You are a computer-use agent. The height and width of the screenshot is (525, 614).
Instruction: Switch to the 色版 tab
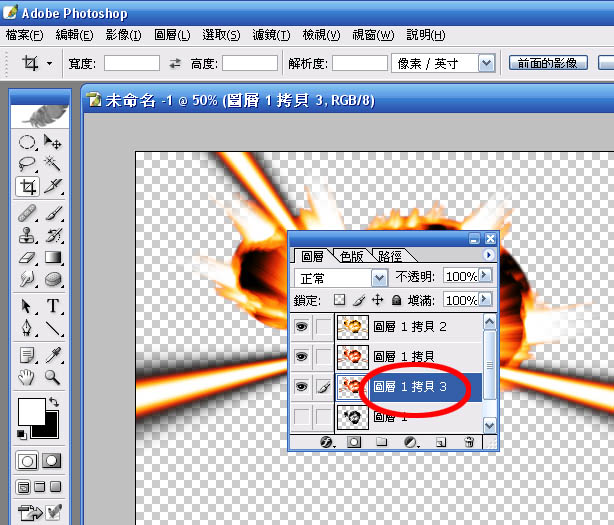tap(352, 256)
